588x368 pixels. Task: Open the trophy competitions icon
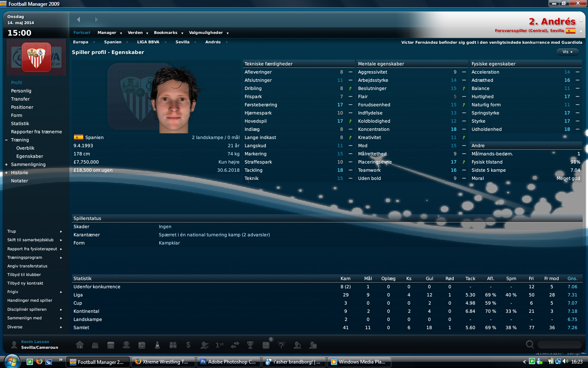coord(250,345)
